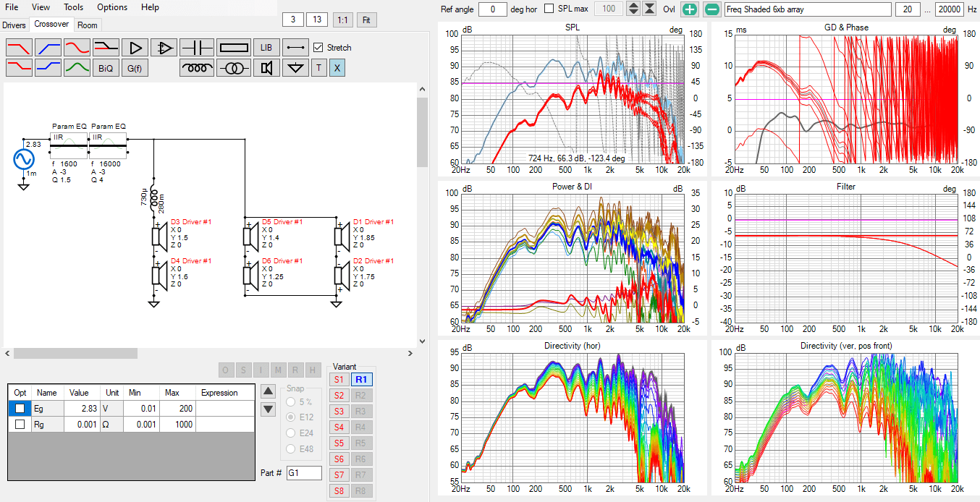Select the 5 % snap radio button

click(x=292, y=401)
